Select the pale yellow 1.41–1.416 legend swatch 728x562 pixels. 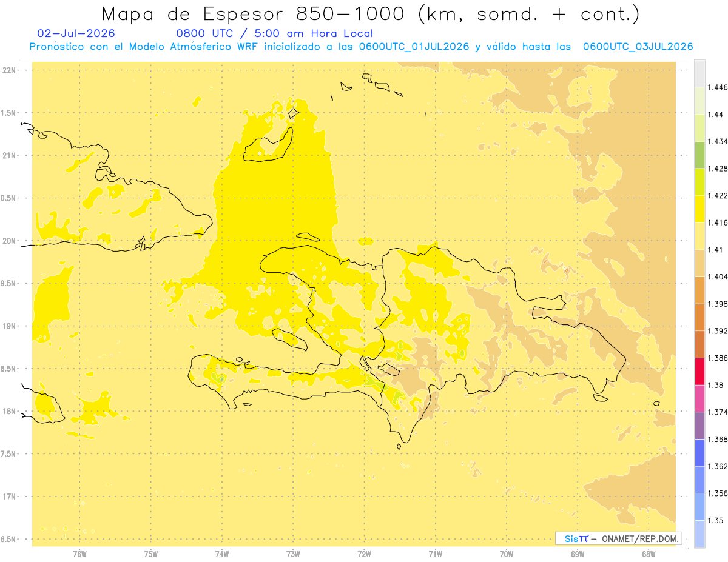699,236
